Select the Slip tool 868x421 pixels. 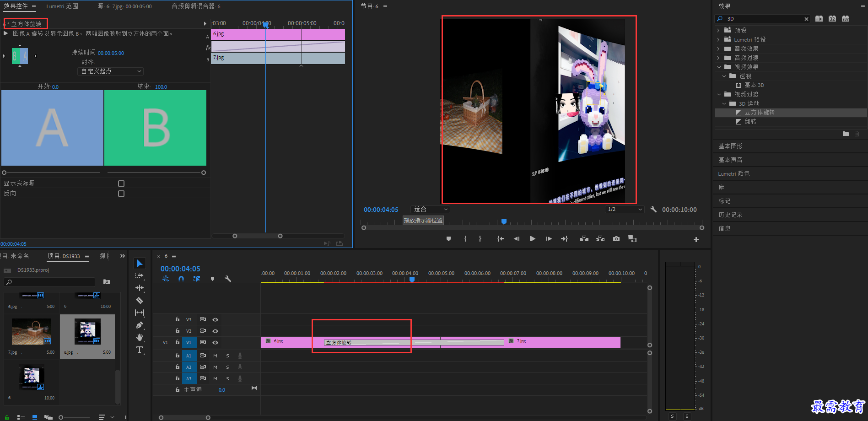[140, 313]
